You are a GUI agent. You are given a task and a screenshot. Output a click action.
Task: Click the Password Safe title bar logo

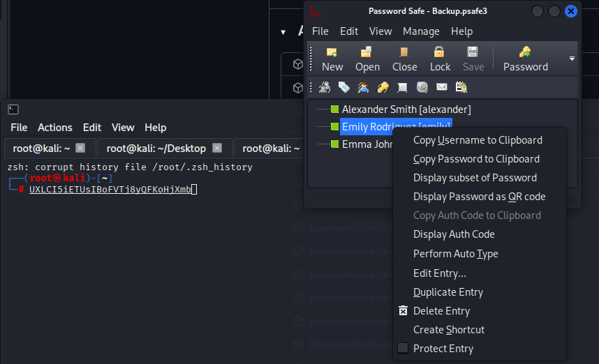316,11
